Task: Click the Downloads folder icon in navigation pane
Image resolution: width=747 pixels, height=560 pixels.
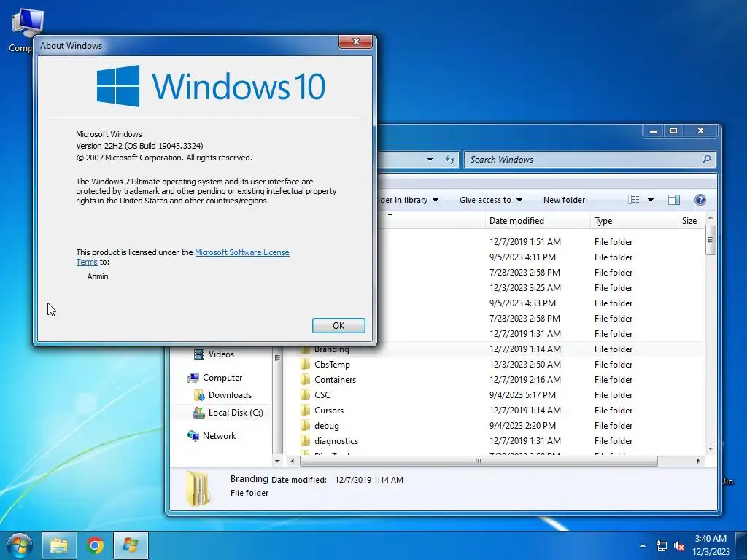Action: [198, 395]
